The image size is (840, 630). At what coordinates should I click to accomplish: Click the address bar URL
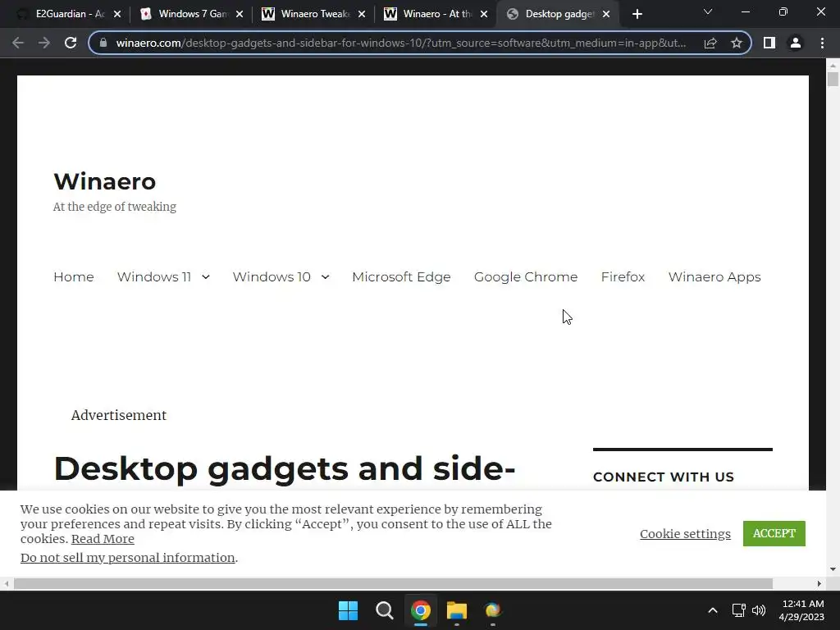(400, 43)
